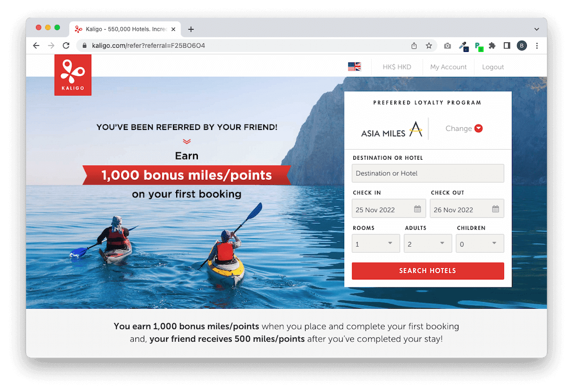
Task: Open a new browser tab
Action: (191, 29)
